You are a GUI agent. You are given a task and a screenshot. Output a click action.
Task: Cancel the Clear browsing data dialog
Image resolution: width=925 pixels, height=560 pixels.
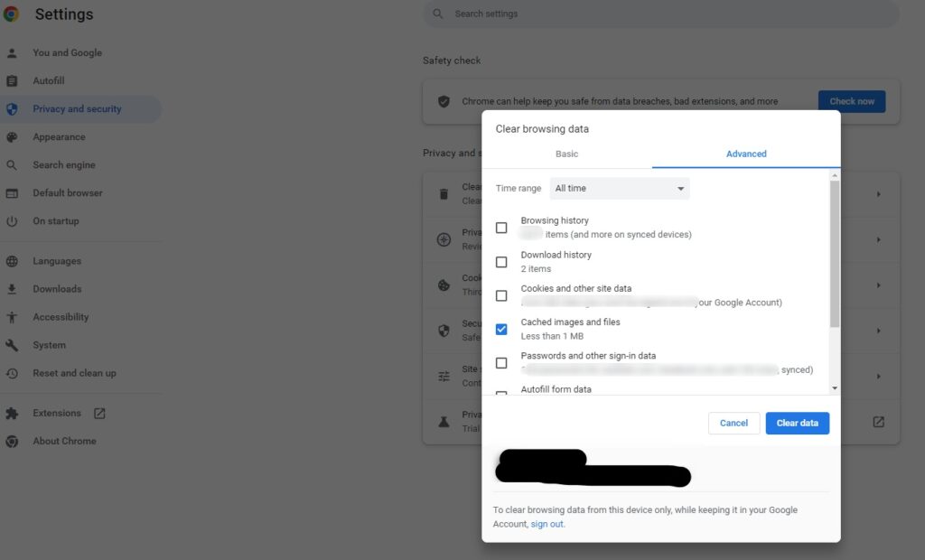pyautogui.click(x=733, y=424)
